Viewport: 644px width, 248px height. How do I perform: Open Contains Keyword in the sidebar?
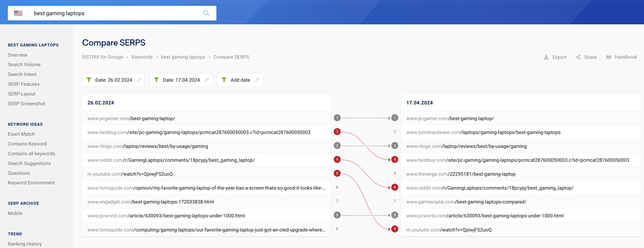[28, 144]
